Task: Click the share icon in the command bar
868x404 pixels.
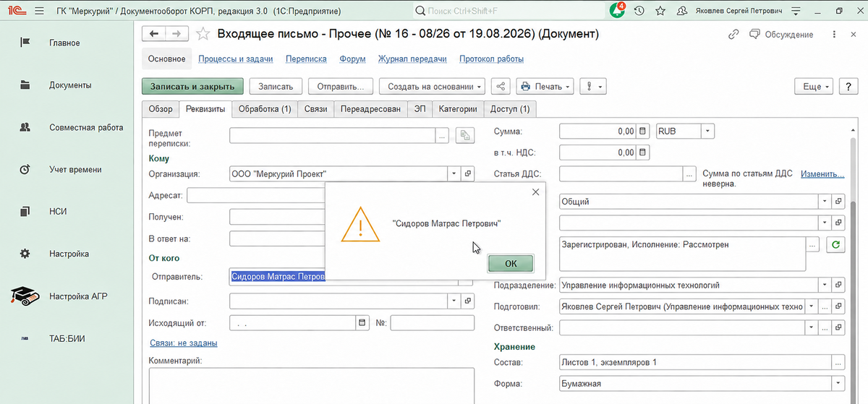Action: pyautogui.click(x=501, y=86)
